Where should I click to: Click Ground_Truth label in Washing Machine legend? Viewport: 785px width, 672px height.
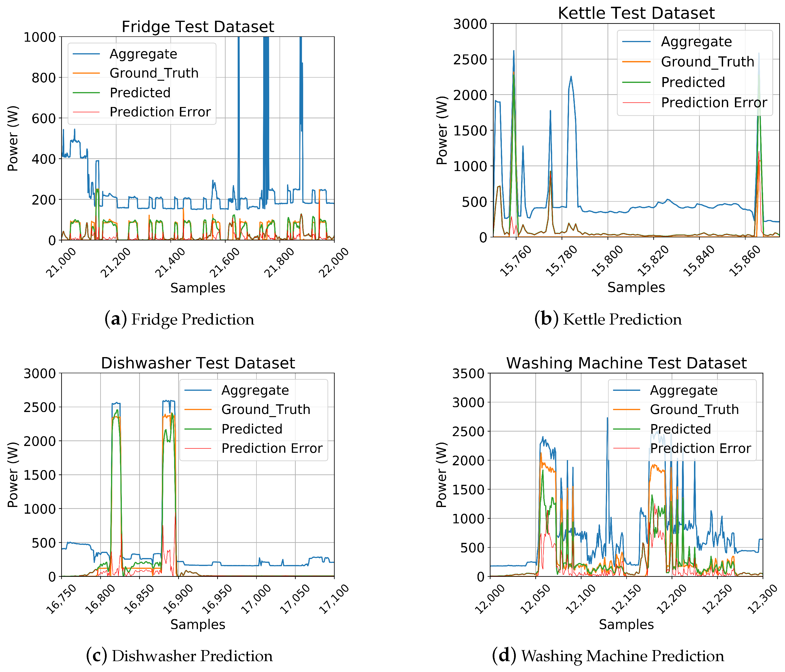[694, 410]
